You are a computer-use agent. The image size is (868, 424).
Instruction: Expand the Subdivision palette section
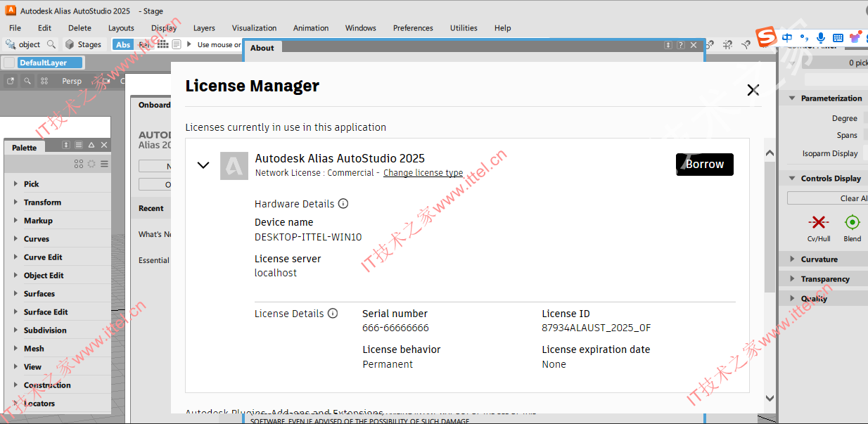coord(16,330)
